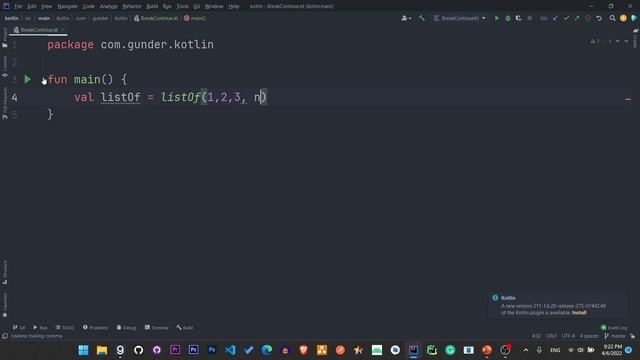The height and width of the screenshot is (360, 640).
Task: Open the Edit menu
Action: pos(31,6)
